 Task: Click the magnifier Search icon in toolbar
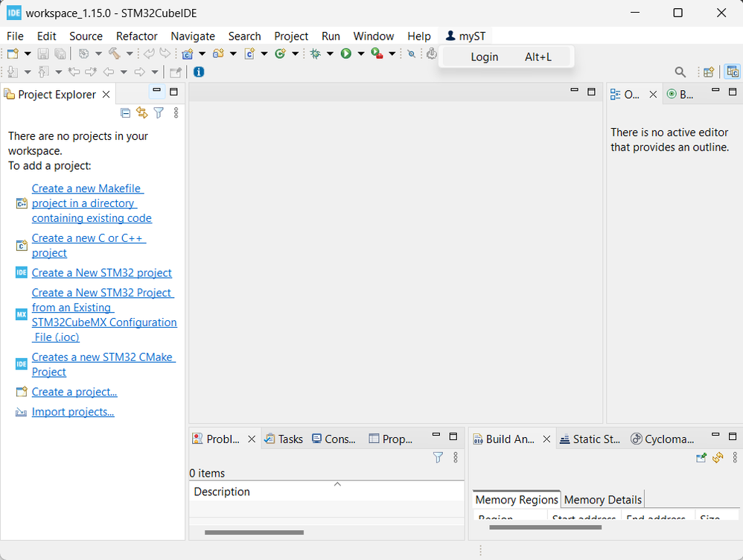pyautogui.click(x=680, y=72)
